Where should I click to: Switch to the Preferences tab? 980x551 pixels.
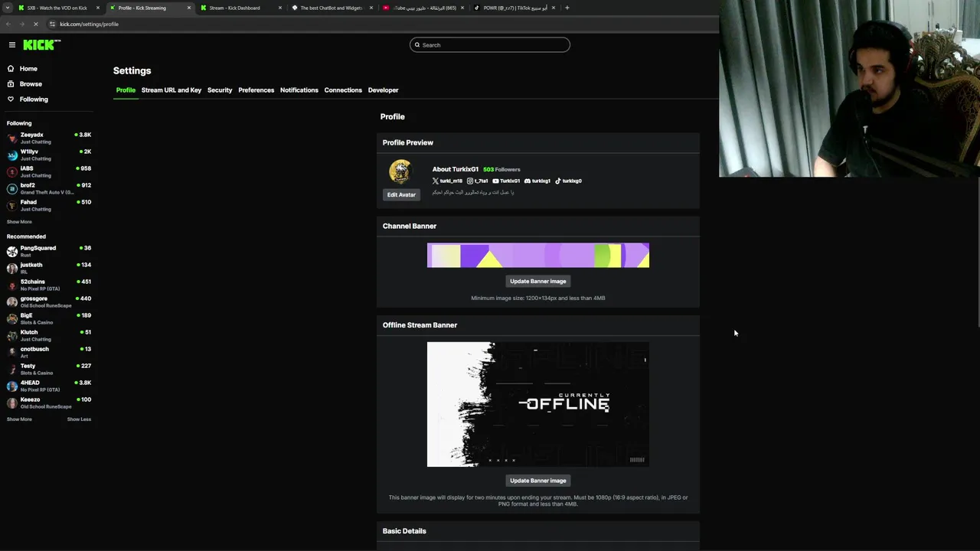point(256,90)
